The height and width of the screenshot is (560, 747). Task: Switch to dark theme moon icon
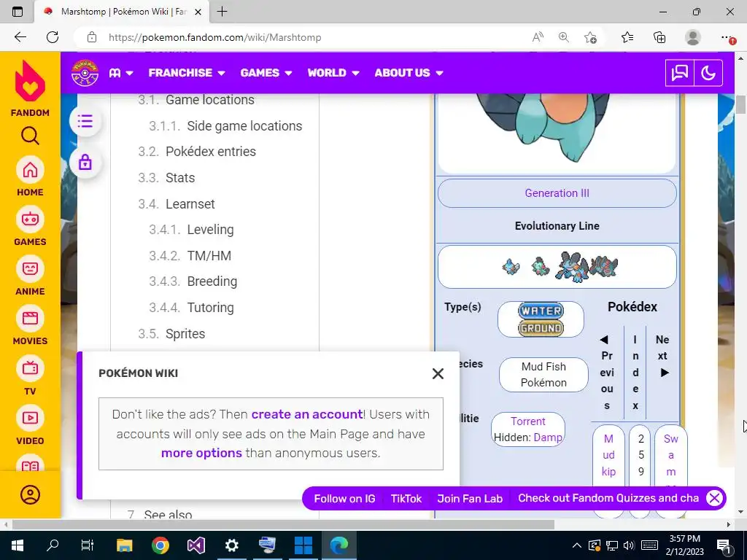(708, 73)
